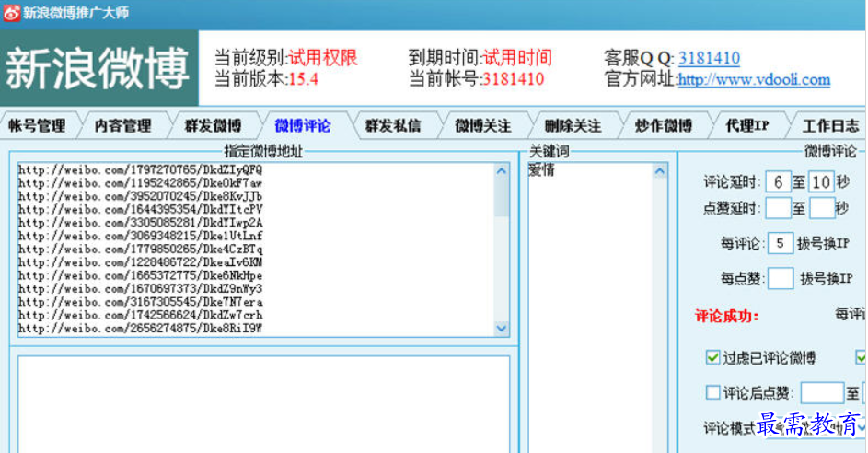Select URL row ending Dke6NkHpe

click(140, 276)
